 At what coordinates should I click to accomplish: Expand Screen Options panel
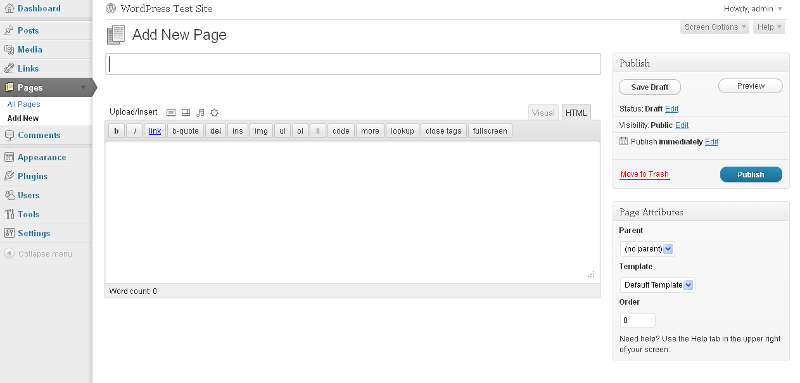715,27
